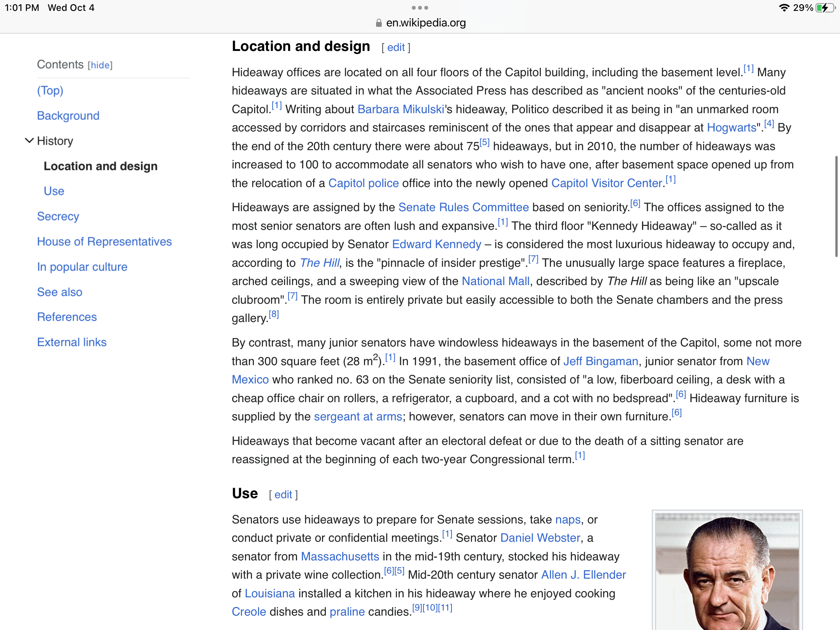Tap History heading in contents
Image resolution: width=840 pixels, height=630 pixels.
(55, 141)
